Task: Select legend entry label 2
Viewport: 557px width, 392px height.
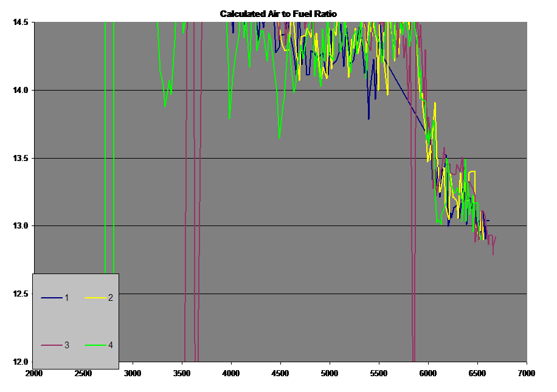Action: [x=111, y=298]
